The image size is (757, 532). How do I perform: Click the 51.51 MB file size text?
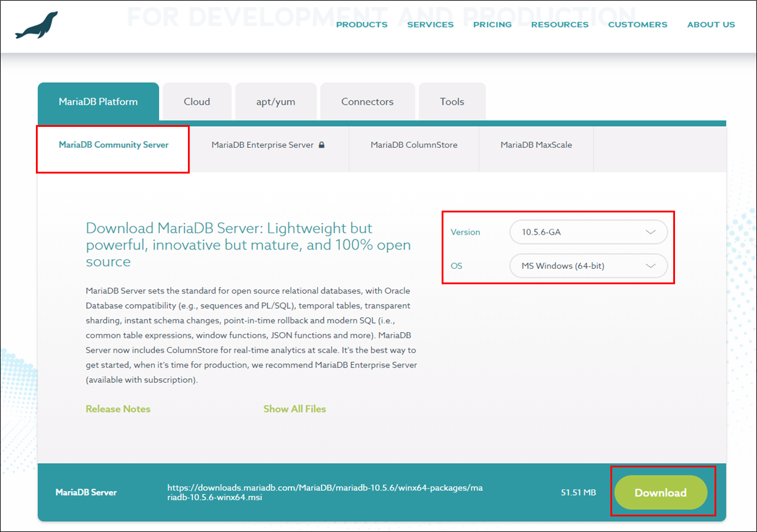(x=578, y=493)
